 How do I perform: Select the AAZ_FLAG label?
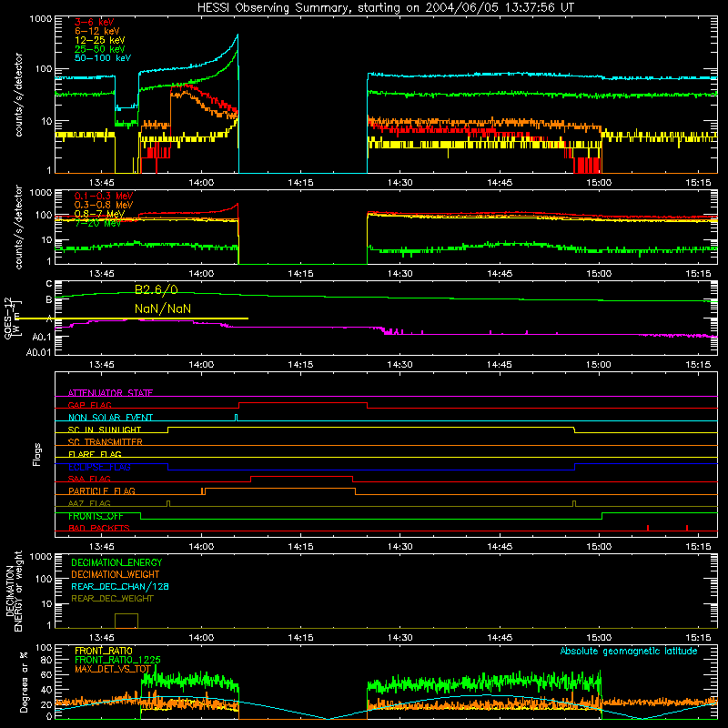[x=89, y=503]
